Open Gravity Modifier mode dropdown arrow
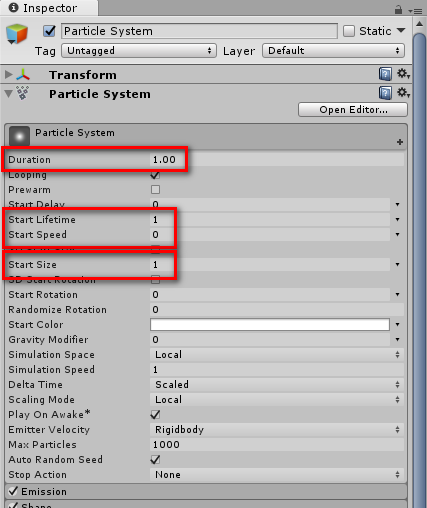Screen dimensions: 427x508 pyautogui.click(x=397, y=339)
